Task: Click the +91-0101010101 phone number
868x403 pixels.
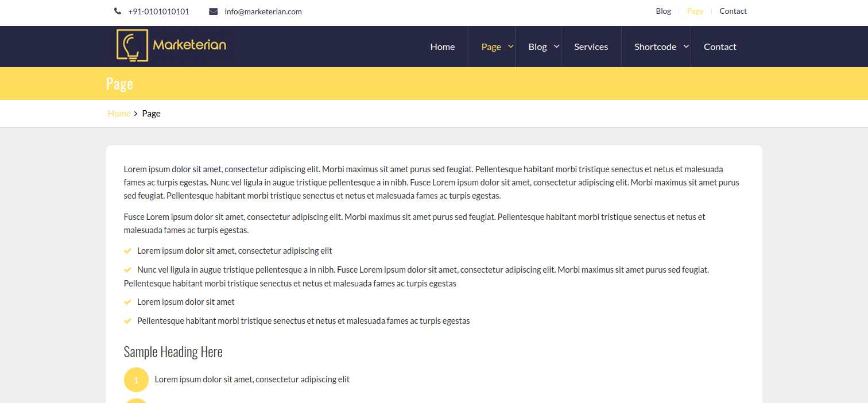Action: pyautogui.click(x=158, y=11)
